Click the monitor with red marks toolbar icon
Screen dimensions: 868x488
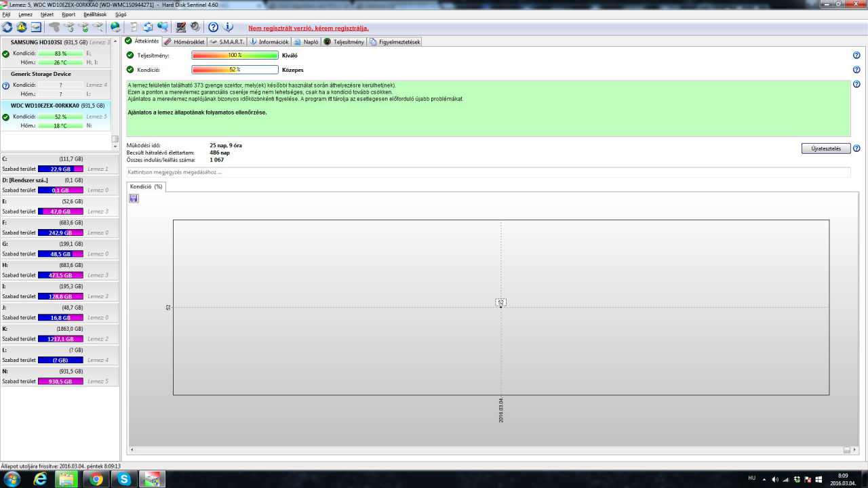181,27
